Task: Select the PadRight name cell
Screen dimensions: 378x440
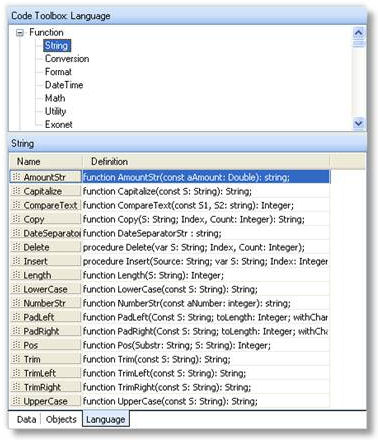Action: [46, 331]
